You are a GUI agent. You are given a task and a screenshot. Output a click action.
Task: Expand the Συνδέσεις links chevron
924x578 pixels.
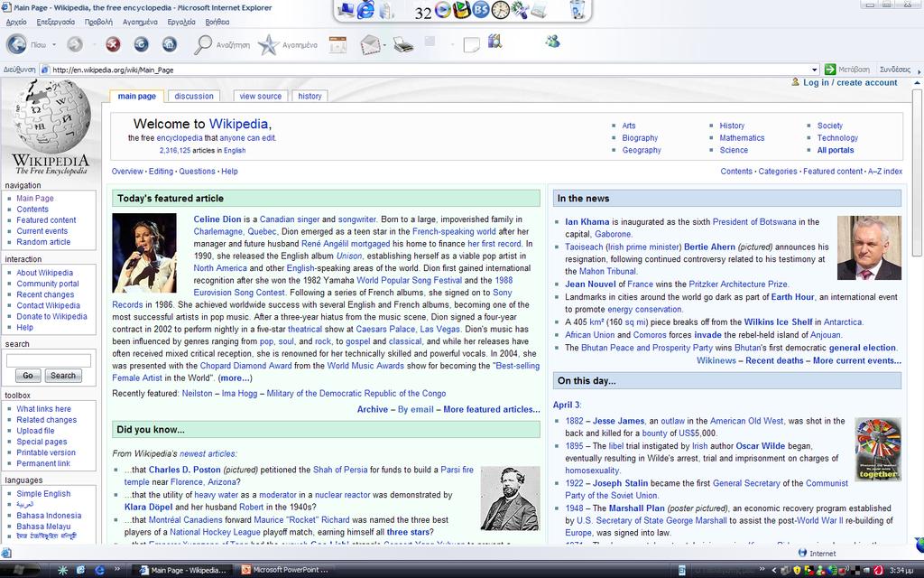click(x=919, y=70)
